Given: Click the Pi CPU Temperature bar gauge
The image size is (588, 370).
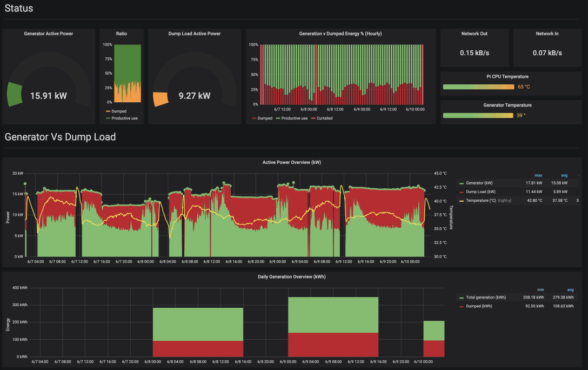Looking at the screenshot, I should tap(478, 87).
